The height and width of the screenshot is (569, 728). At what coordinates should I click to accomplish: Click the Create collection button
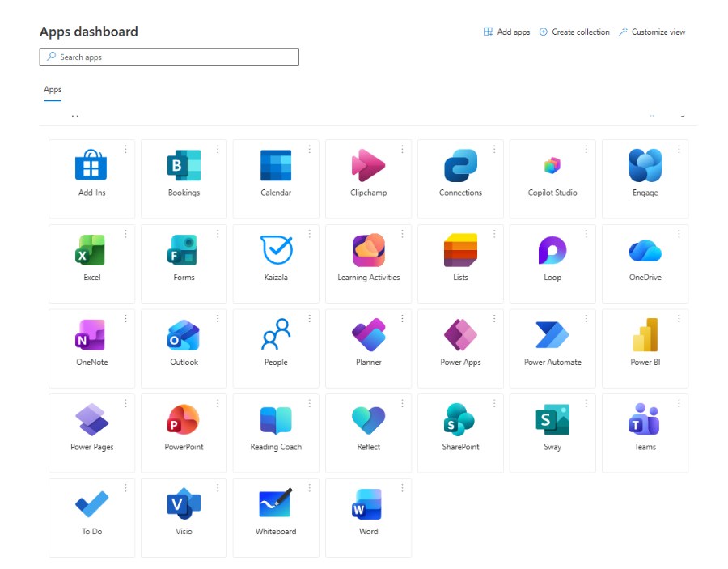click(x=574, y=32)
